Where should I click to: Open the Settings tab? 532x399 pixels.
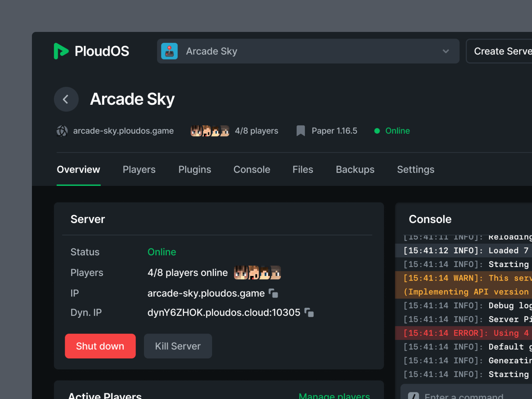(x=416, y=170)
